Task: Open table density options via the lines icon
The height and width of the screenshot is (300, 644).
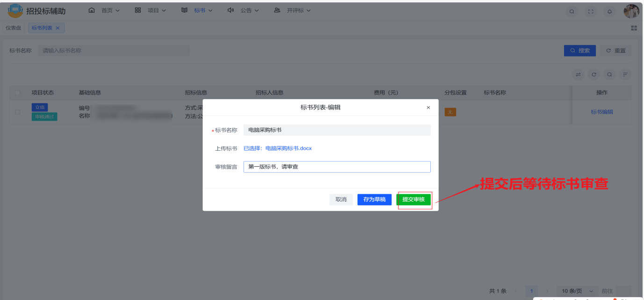Action: (626, 74)
